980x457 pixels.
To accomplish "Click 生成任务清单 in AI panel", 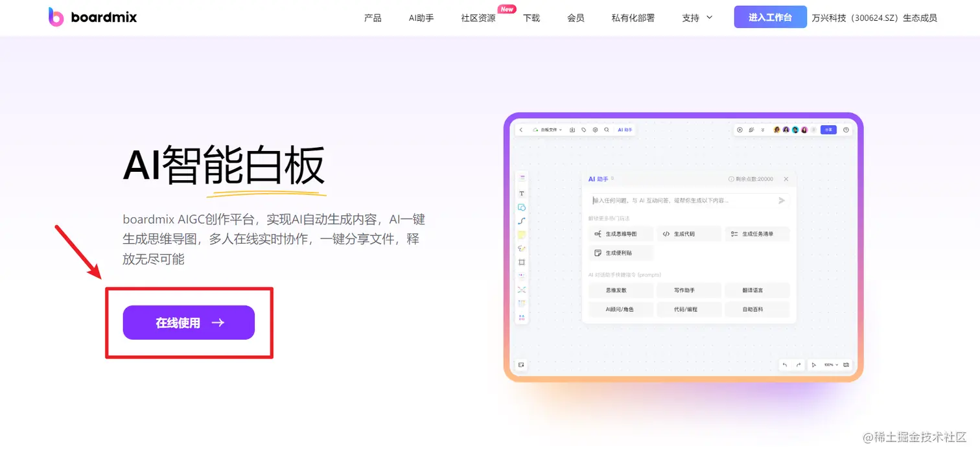I will pyautogui.click(x=757, y=233).
